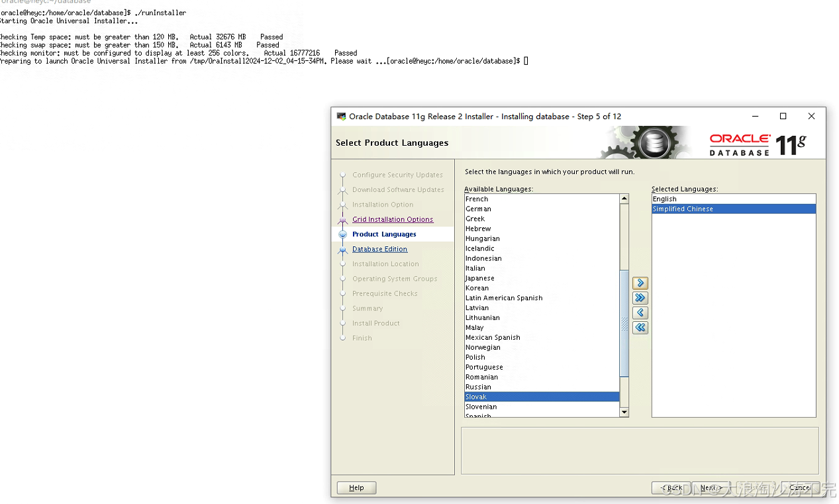Click Finish step in sidebar
839x504 pixels.
pyautogui.click(x=362, y=338)
